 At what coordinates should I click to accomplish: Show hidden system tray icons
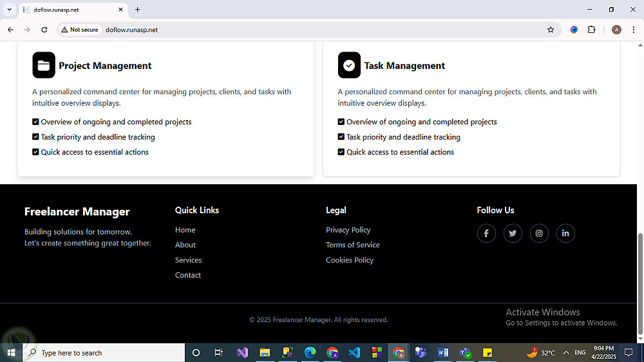[x=566, y=352]
